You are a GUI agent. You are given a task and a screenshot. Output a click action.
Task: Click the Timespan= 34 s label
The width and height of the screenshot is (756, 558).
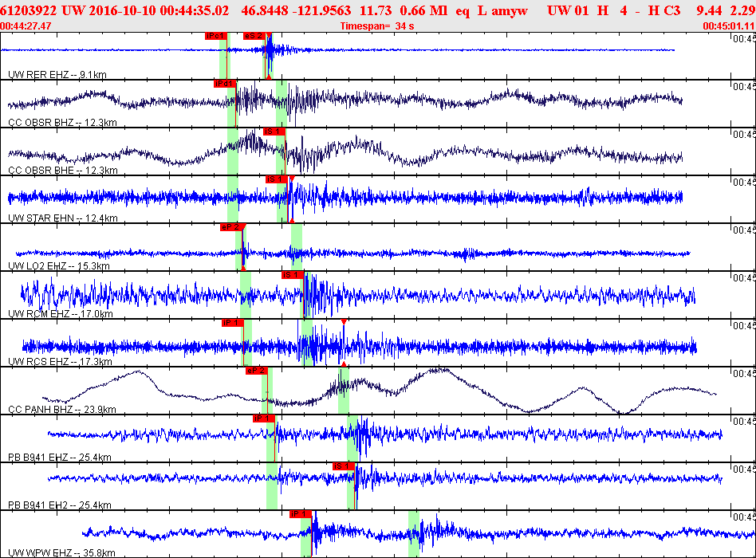(377, 26)
